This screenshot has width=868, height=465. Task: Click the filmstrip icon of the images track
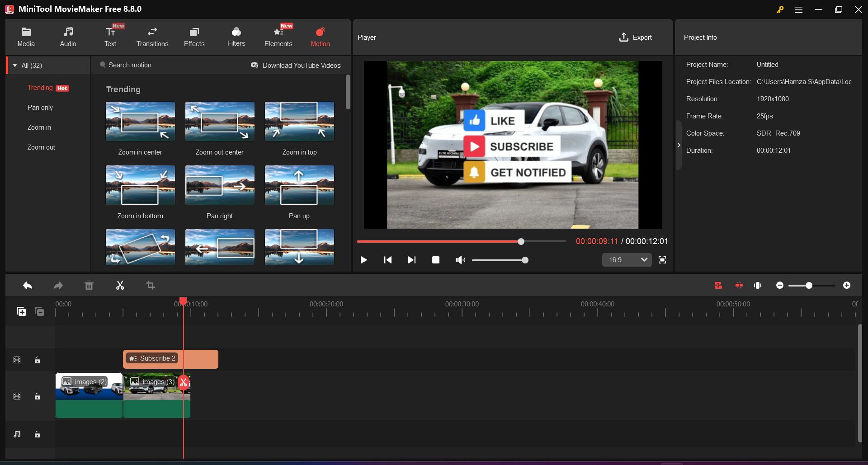17,396
